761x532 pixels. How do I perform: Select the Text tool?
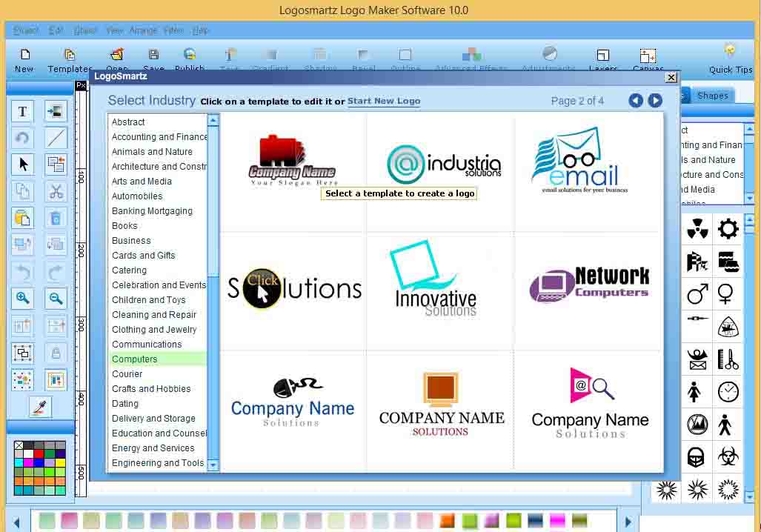(22, 110)
